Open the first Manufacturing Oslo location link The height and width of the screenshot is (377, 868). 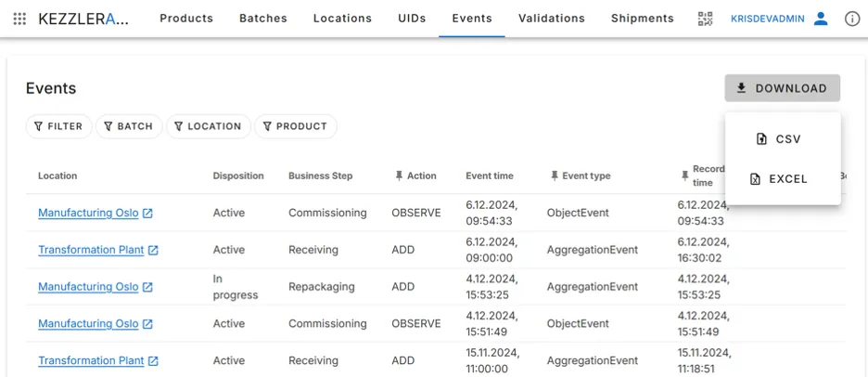tap(88, 214)
